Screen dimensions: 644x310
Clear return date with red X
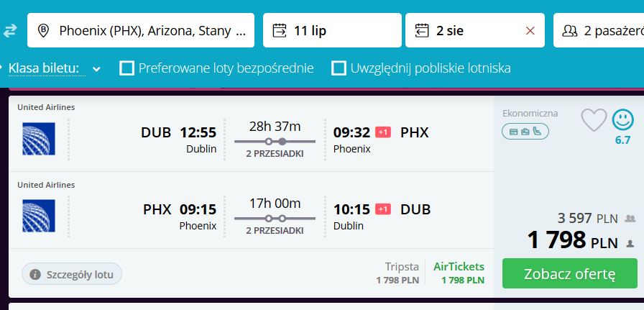click(530, 31)
